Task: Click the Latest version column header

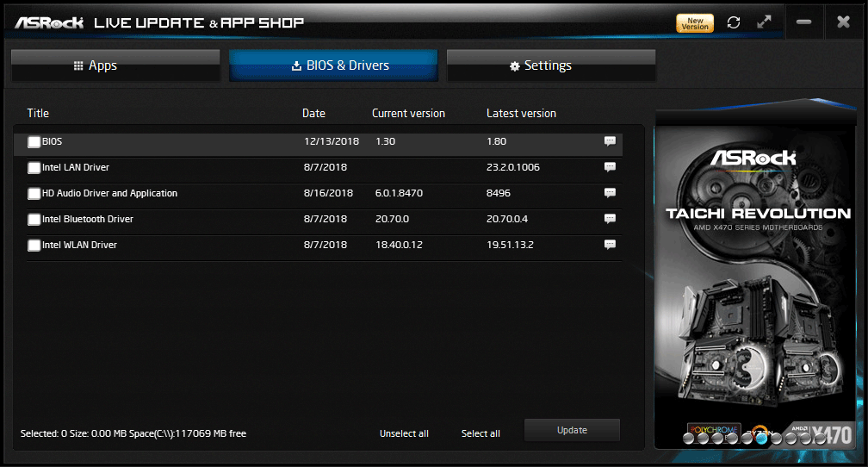Action: 522,113
